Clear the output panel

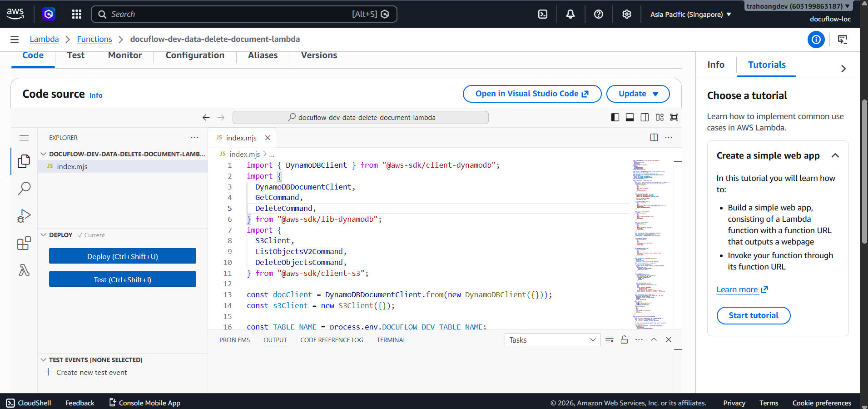(x=610, y=339)
